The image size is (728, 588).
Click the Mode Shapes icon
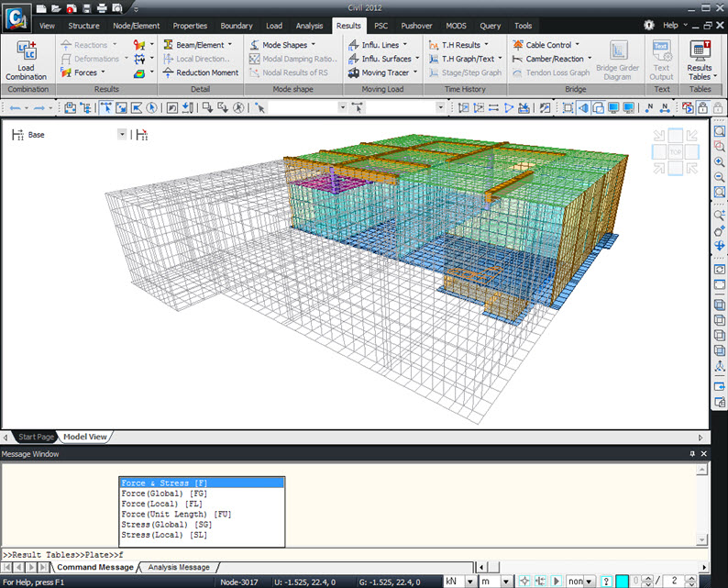[x=256, y=44]
